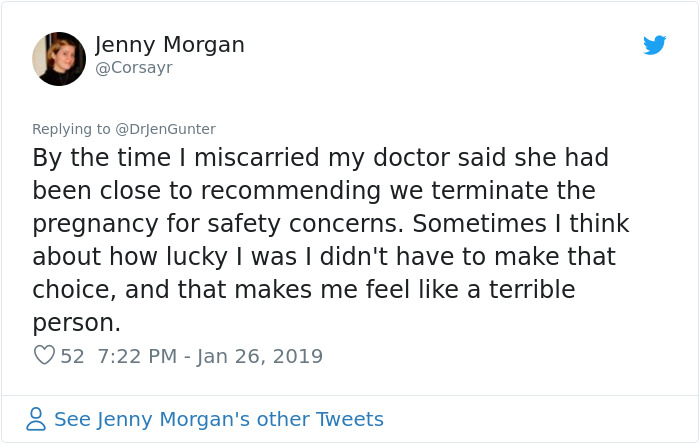The height and width of the screenshot is (444, 700).
Task: Click the final word 'person.' in the tweet
Action: (76, 323)
